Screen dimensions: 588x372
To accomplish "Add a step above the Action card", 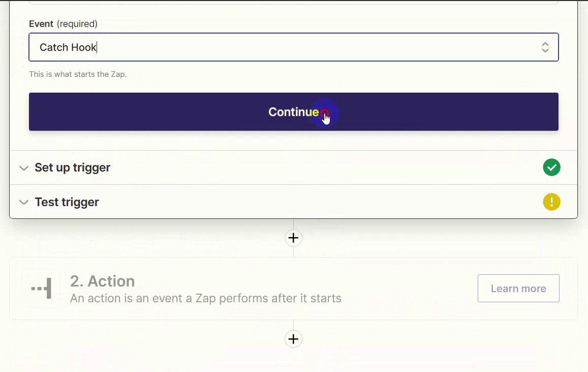I will coord(293,238).
